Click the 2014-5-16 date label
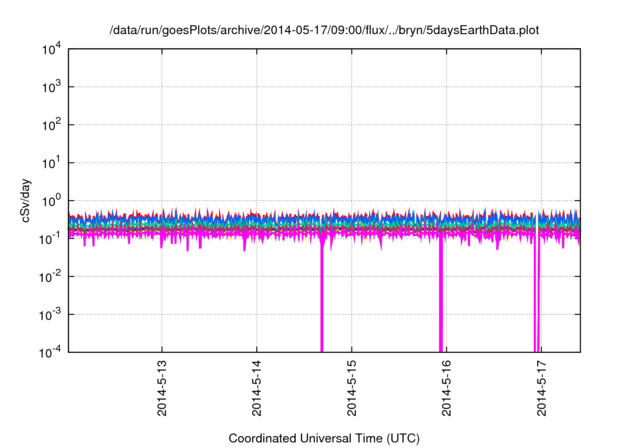The width and height of the screenshot is (640, 448). [x=447, y=388]
